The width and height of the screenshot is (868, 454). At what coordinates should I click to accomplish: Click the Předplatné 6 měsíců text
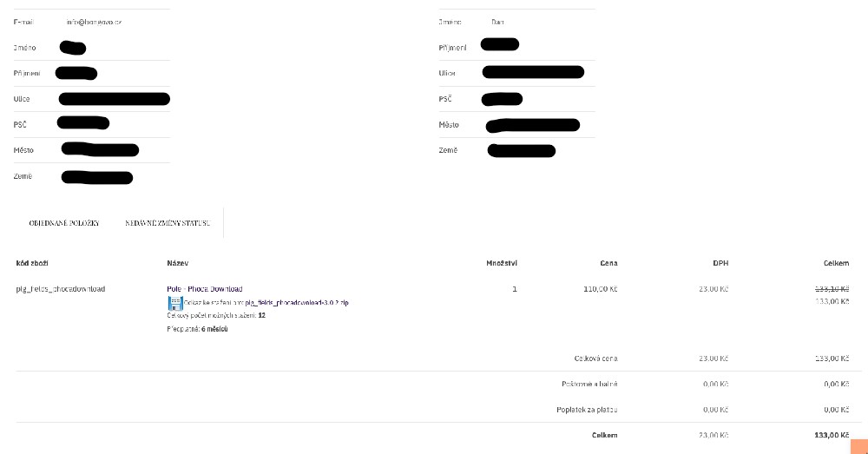197,329
